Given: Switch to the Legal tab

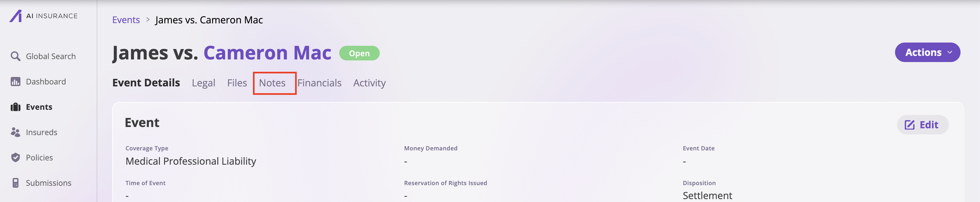Looking at the screenshot, I should coord(204,83).
